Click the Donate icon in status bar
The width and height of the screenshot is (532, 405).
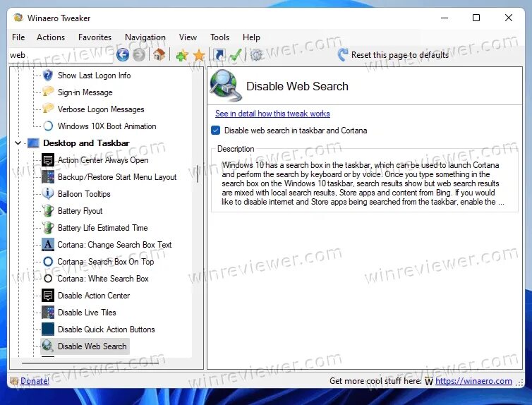(x=14, y=381)
